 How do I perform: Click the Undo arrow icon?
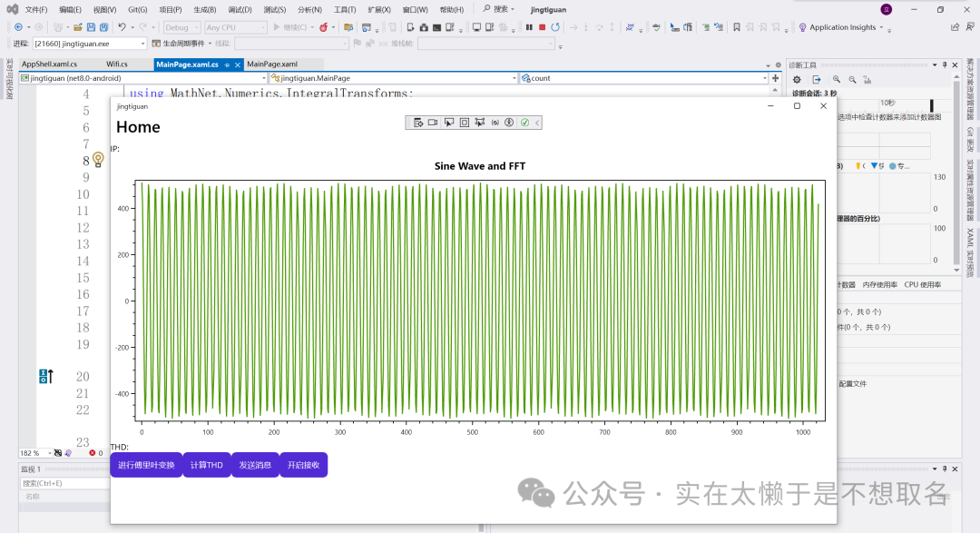pyautogui.click(x=122, y=27)
